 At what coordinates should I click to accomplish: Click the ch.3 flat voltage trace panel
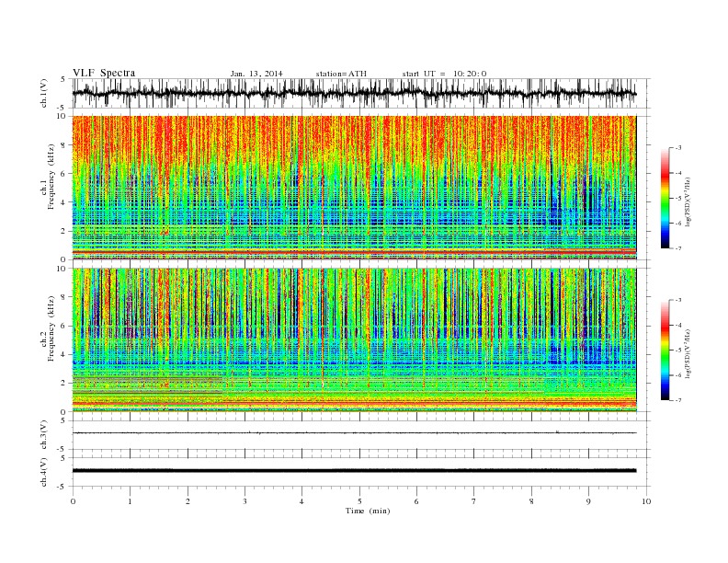click(x=360, y=435)
